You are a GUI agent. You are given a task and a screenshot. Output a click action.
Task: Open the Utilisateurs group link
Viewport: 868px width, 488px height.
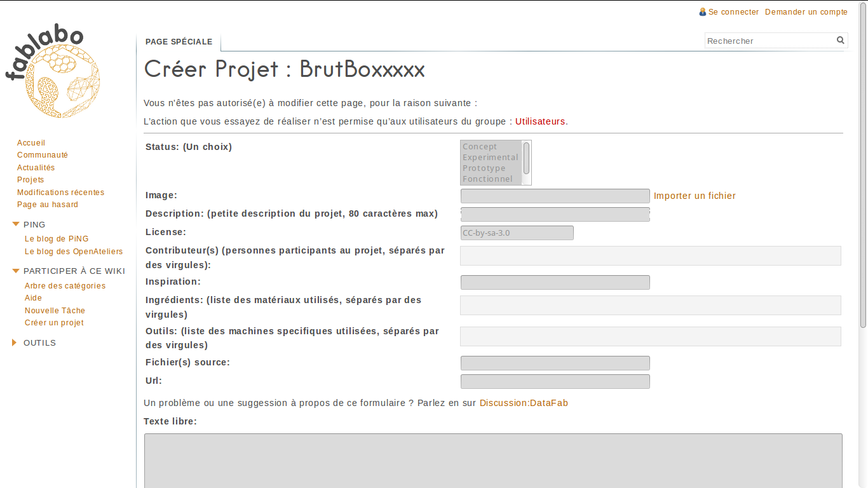tap(540, 121)
